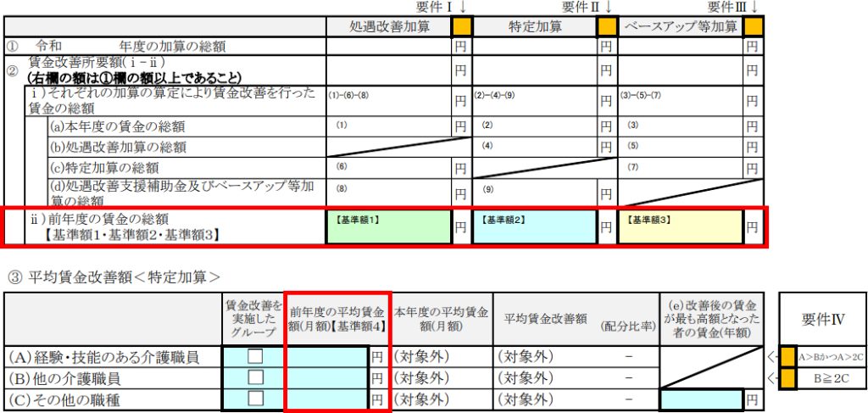
Task: Select cell (1) in 本年度の賃金の総額 row
Action: [x=389, y=126]
